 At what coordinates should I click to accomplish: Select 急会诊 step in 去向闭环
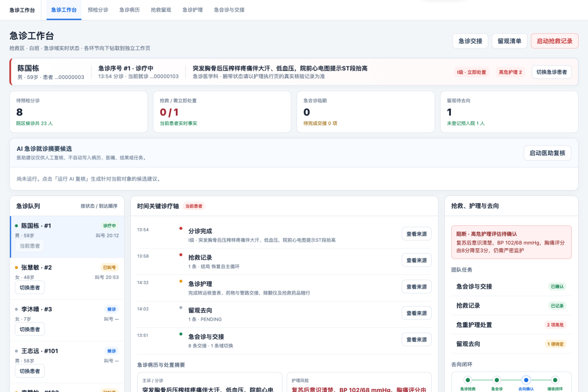point(497,383)
